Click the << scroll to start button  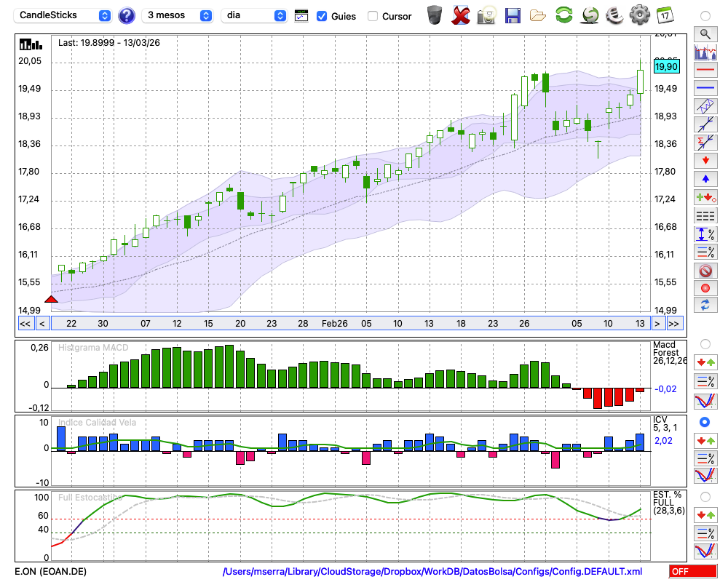[25, 324]
